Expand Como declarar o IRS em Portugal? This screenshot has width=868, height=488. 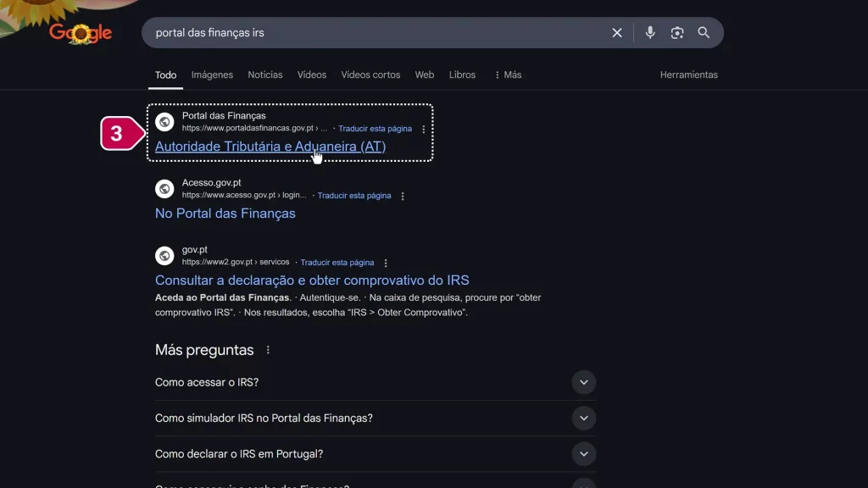tap(583, 454)
